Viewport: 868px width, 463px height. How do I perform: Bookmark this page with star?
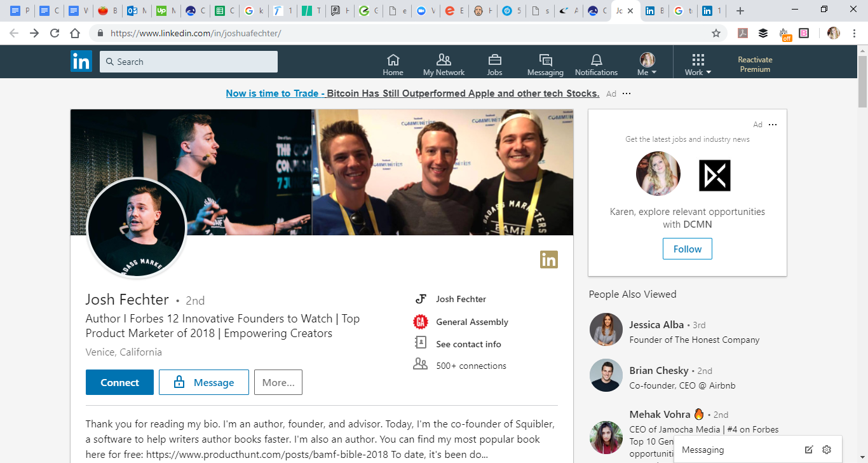click(x=716, y=33)
